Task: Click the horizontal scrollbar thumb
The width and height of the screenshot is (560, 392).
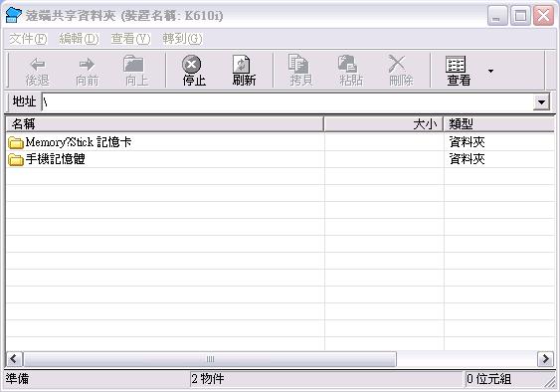Action: coord(210,359)
